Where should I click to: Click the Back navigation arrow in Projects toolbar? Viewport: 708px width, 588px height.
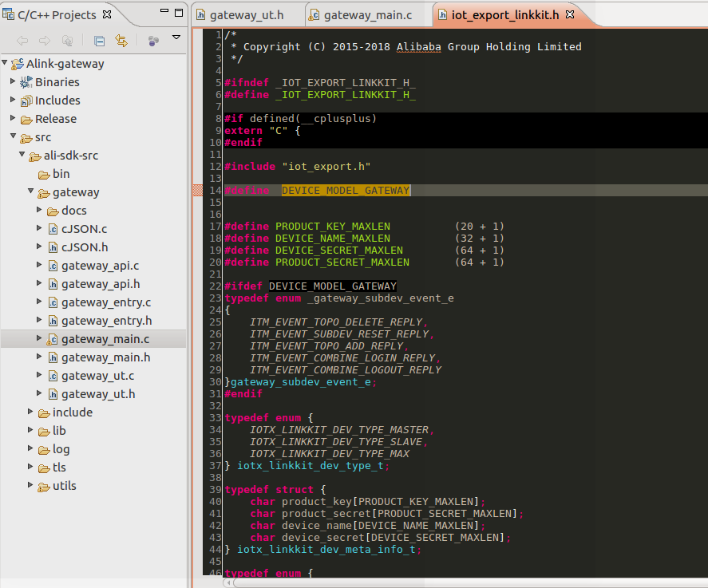pyautogui.click(x=22, y=41)
